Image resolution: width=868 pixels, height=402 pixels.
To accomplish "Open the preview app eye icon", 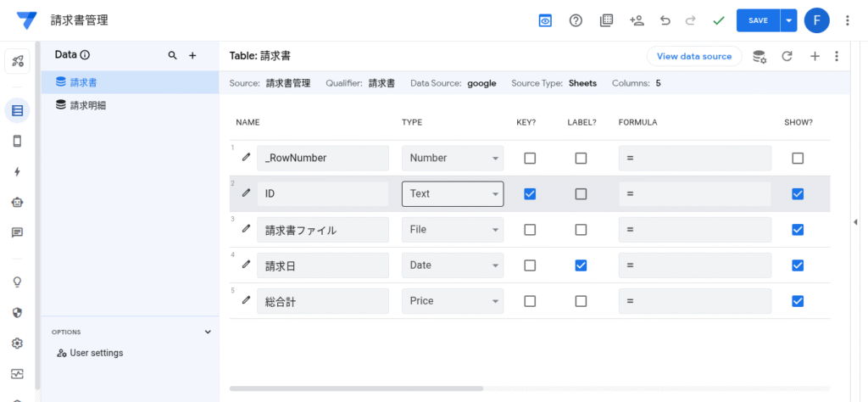I will coord(545,20).
